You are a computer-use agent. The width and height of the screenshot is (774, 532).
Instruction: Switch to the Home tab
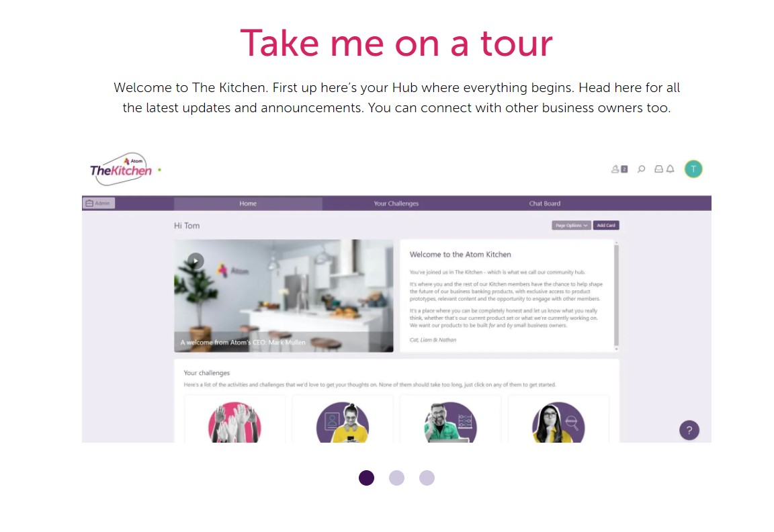pos(248,204)
